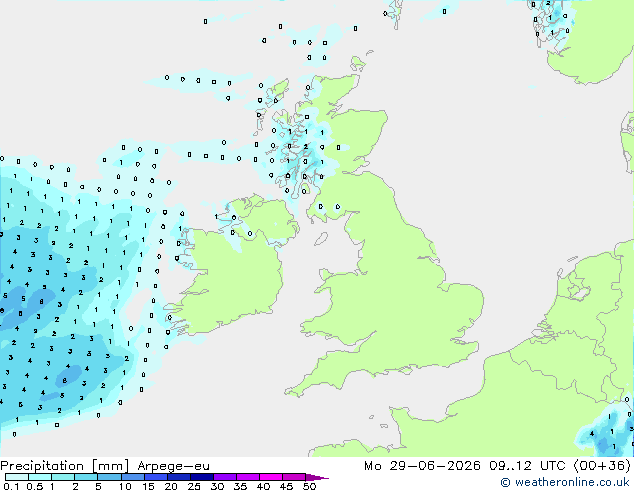Click the legend value '10'
This screenshot has width=634, height=490.
(125, 486)
